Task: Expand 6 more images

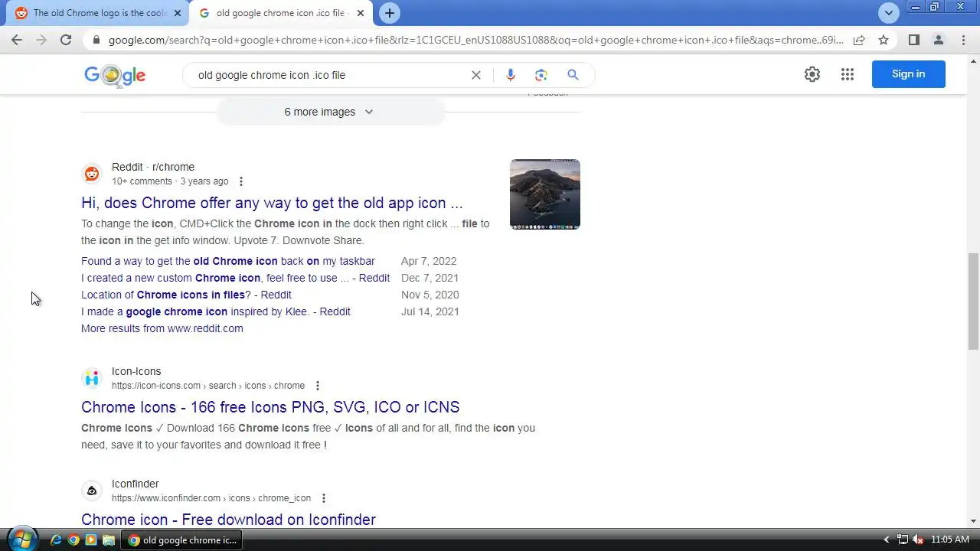Action: tap(330, 112)
